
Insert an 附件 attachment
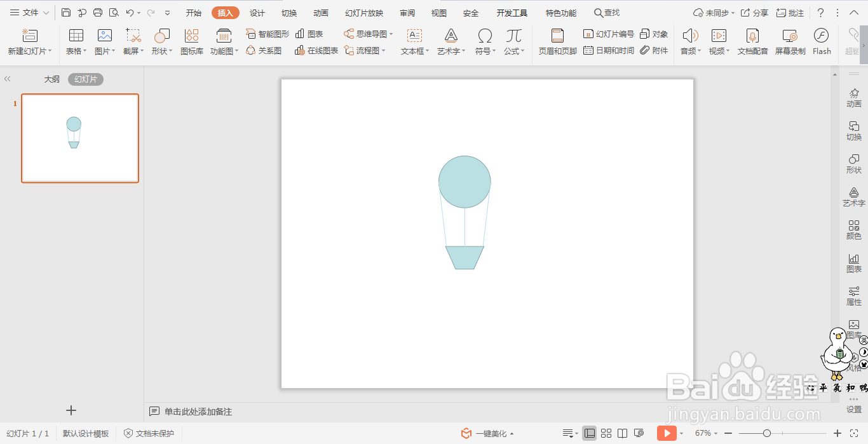pyautogui.click(x=654, y=50)
